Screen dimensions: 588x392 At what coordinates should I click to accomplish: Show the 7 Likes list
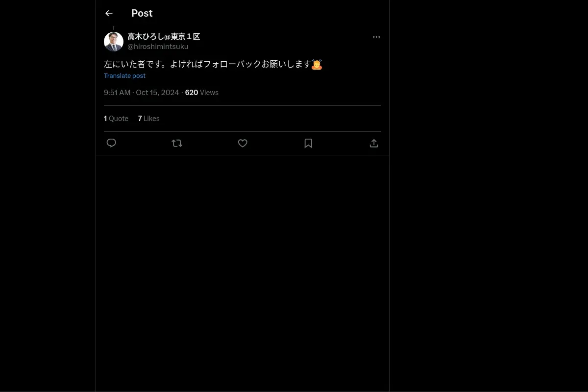(x=149, y=119)
